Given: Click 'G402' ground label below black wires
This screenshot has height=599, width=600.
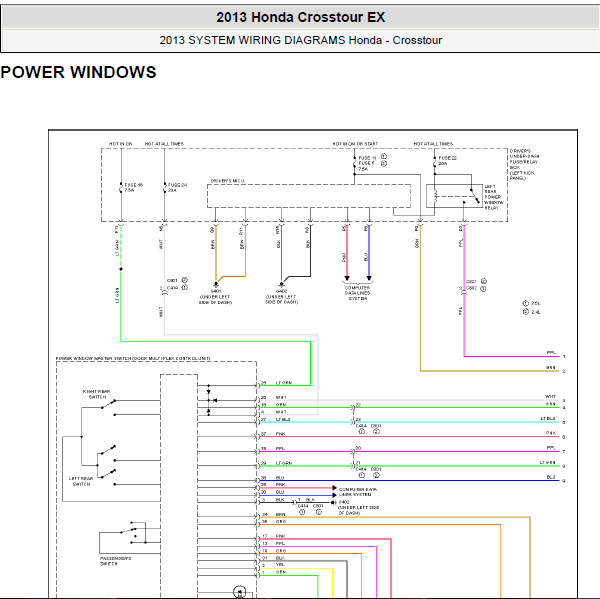Looking at the screenshot, I should 282,291.
